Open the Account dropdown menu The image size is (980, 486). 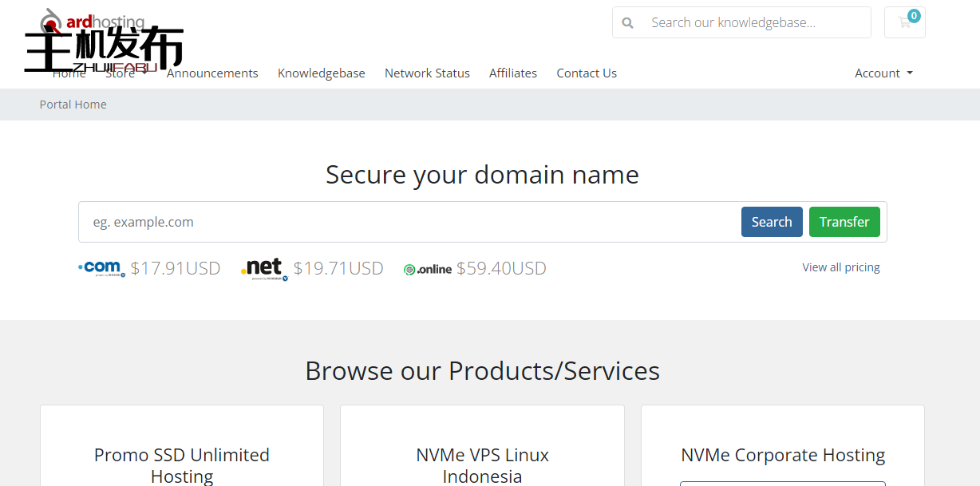[878, 73]
